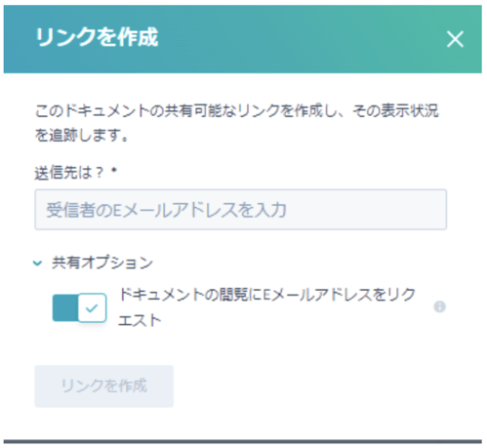Viewport: 487px width, 448px height.
Task: Click the teal track of the toggle switch
Action: tap(65, 307)
